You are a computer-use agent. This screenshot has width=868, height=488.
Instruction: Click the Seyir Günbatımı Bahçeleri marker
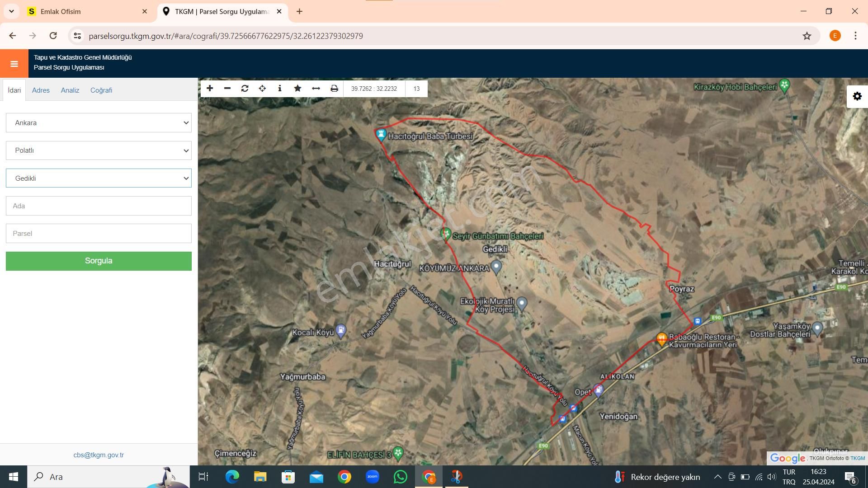[x=446, y=235]
